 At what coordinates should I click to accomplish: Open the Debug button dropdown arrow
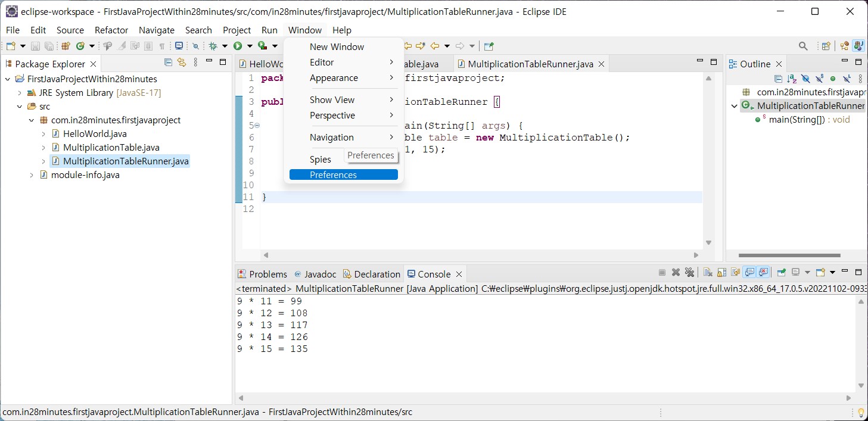tap(225, 46)
